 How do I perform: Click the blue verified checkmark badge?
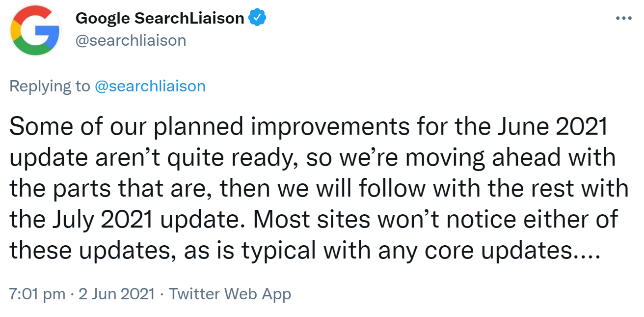point(257,18)
